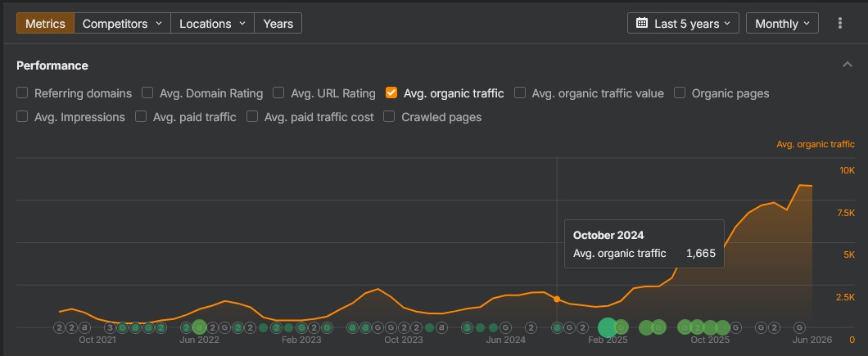This screenshot has height=356, width=868.
Task: Click the Avg. organic traffic axis label
Action: click(x=816, y=144)
